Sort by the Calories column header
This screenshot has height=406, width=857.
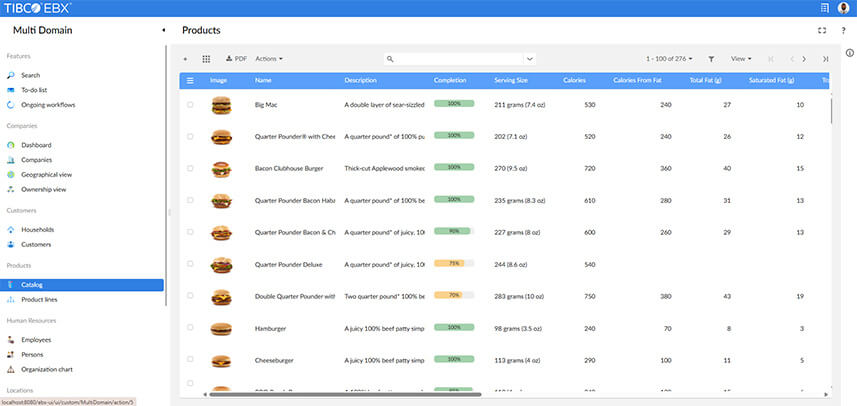tap(574, 80)
